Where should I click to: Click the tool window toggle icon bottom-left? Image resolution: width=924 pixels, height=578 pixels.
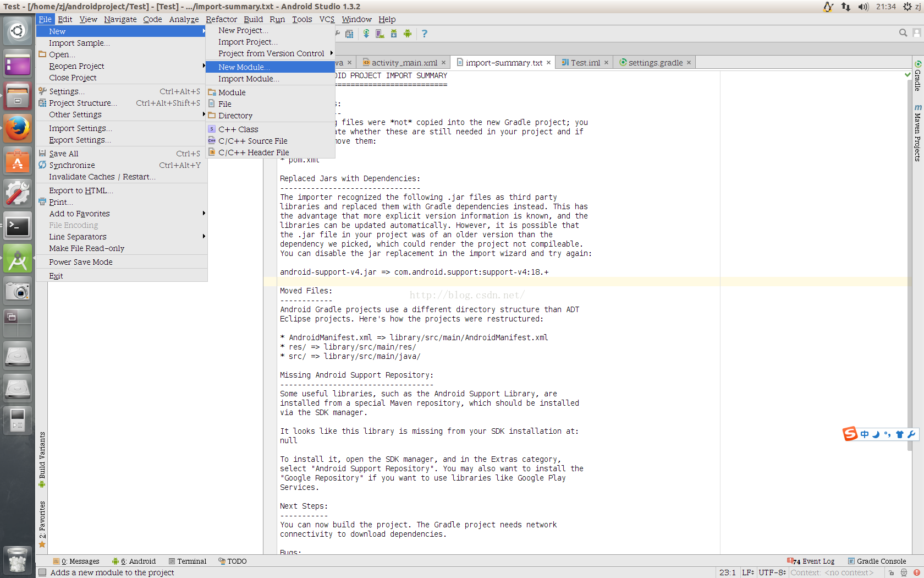pyautogui.click(x=42, y=572)
